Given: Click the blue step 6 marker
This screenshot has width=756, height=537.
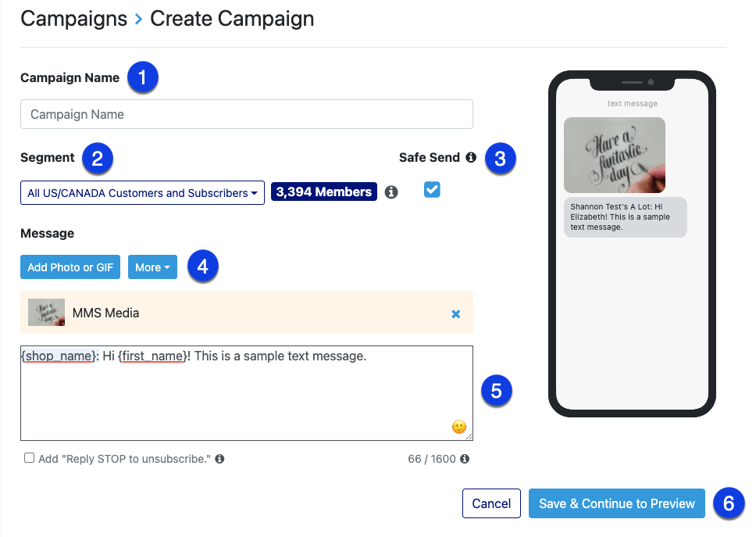Looking at the screenshot, I should tap(728, 503).
